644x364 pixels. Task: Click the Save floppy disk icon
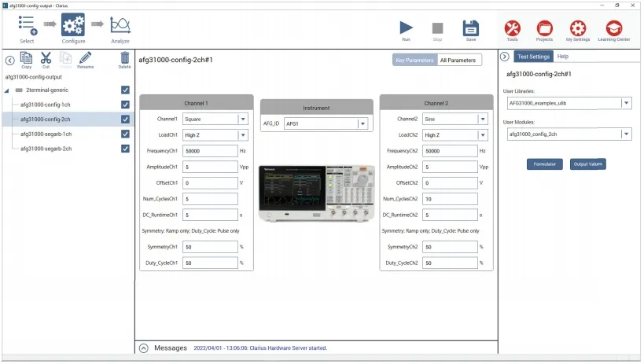[470, 27]
